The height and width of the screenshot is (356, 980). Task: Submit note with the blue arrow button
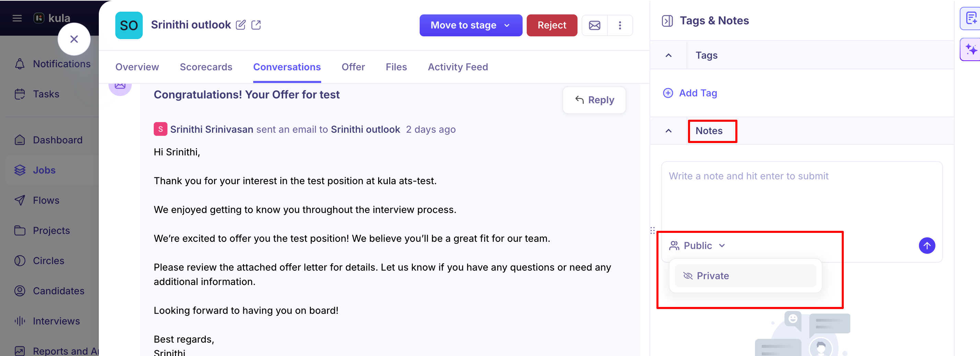[927, 246]
